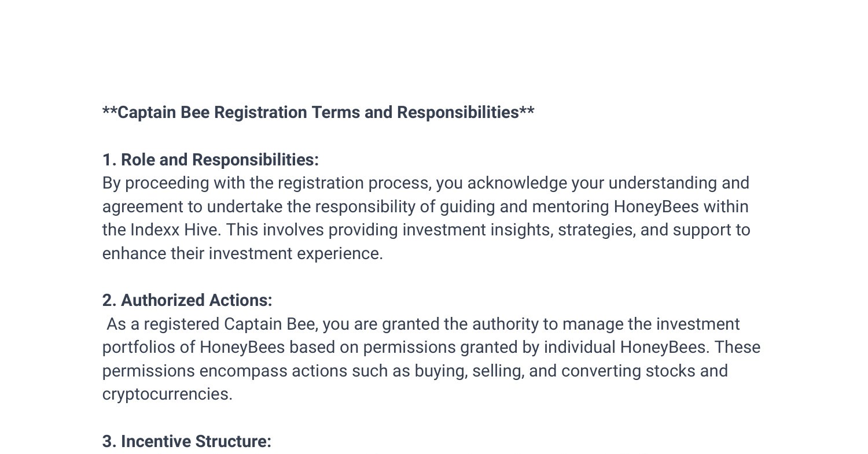Click the word "portfolios" in section two
Viewport: 868px width, 454px height.
point(149,348)
